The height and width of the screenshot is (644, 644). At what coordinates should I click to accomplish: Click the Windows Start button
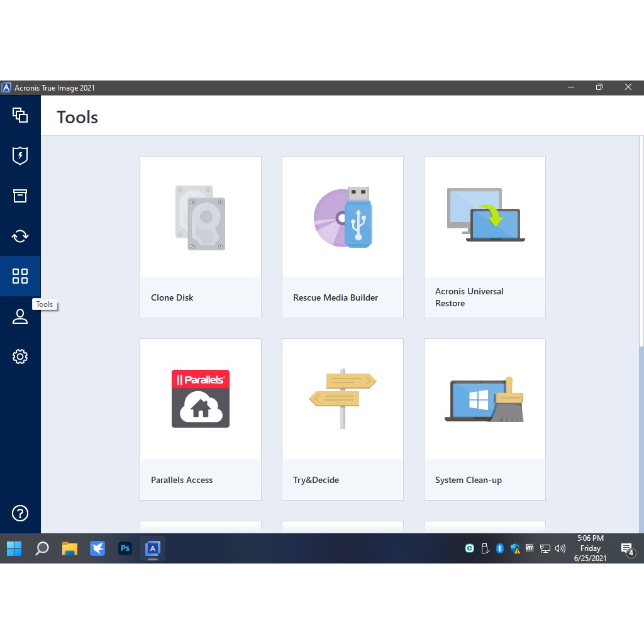click(x=14, y=548)
